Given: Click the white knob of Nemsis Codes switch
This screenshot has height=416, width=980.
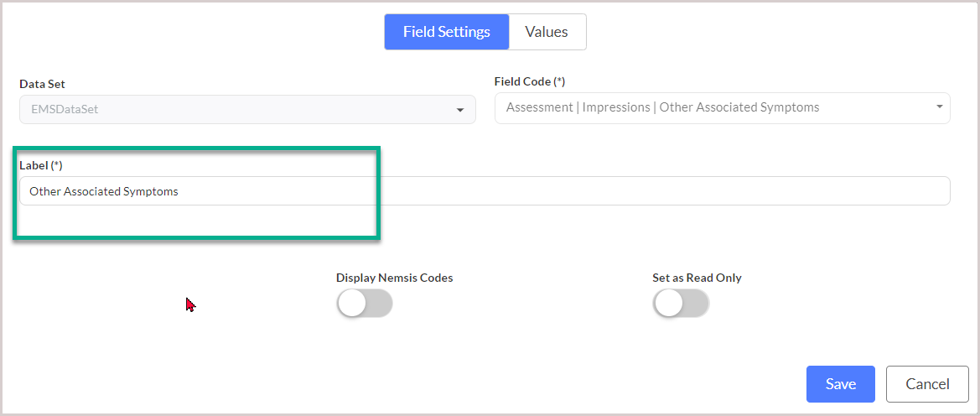Looking at the screenshot, I should click(351, 304).
